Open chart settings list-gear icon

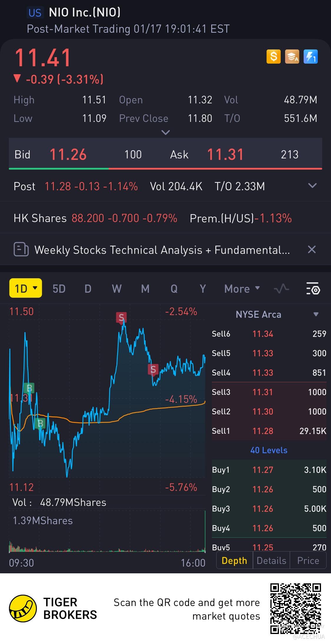click(x=313, y=289)
